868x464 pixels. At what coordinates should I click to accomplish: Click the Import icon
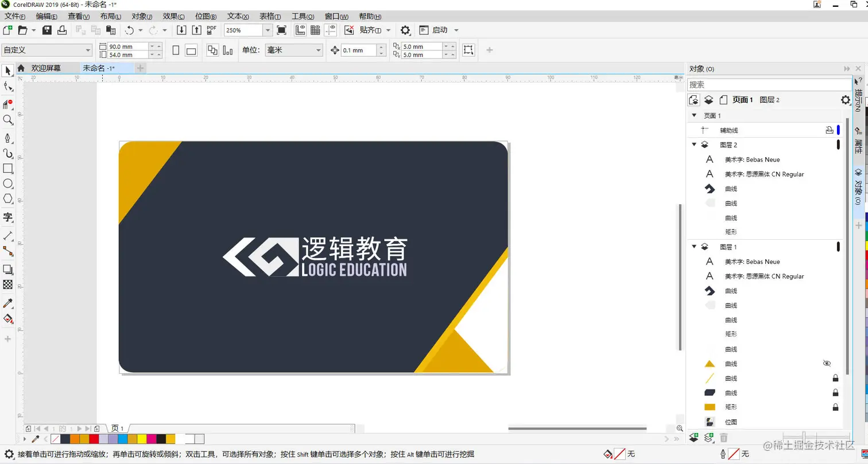pos(181,30)
